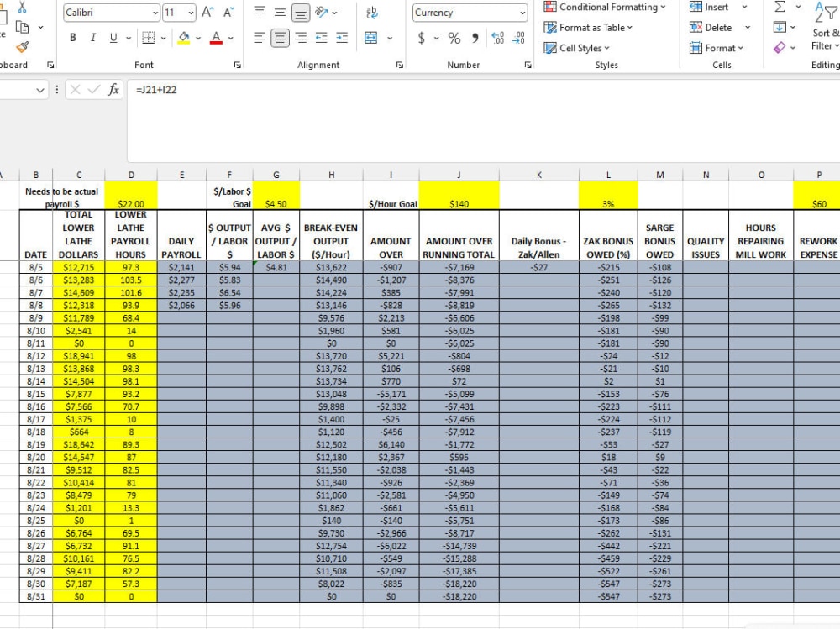Click the Wrap Text icon
Viewport: 840px width, 629px height.
(x=371, y=13)
